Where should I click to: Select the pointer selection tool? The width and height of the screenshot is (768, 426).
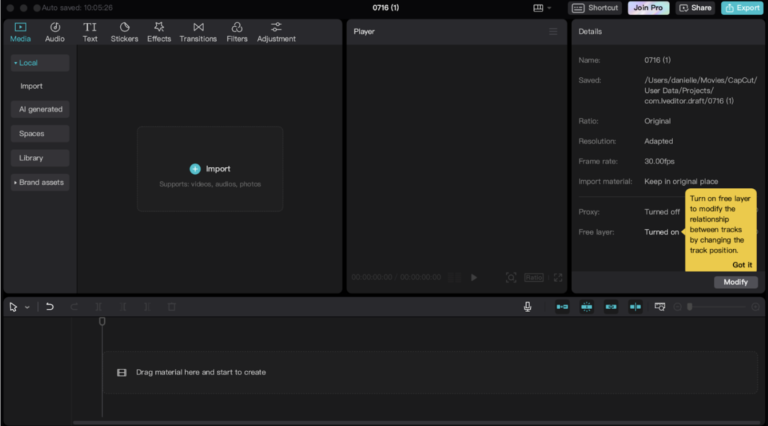(x=13, y=307)
